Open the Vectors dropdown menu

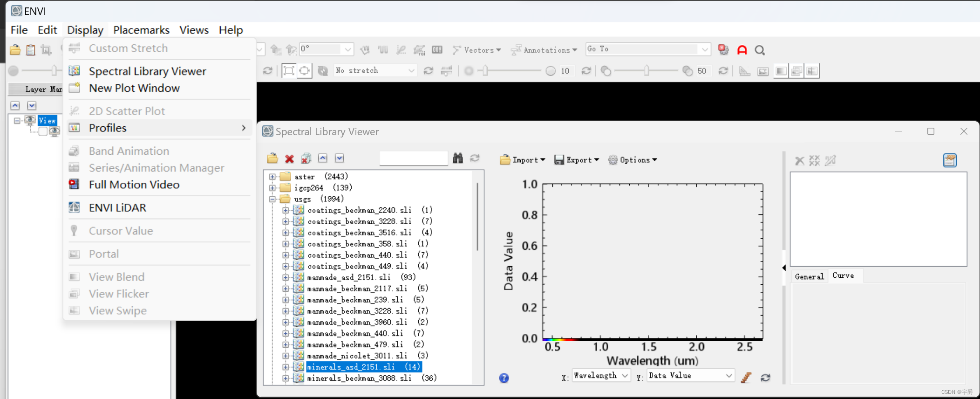point(476,50)
